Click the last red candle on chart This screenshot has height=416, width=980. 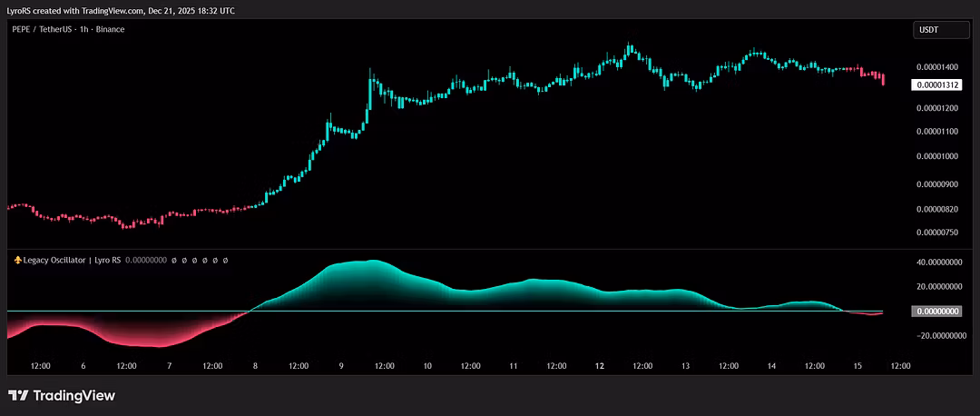pyautogui.click(x=883, y=79)
